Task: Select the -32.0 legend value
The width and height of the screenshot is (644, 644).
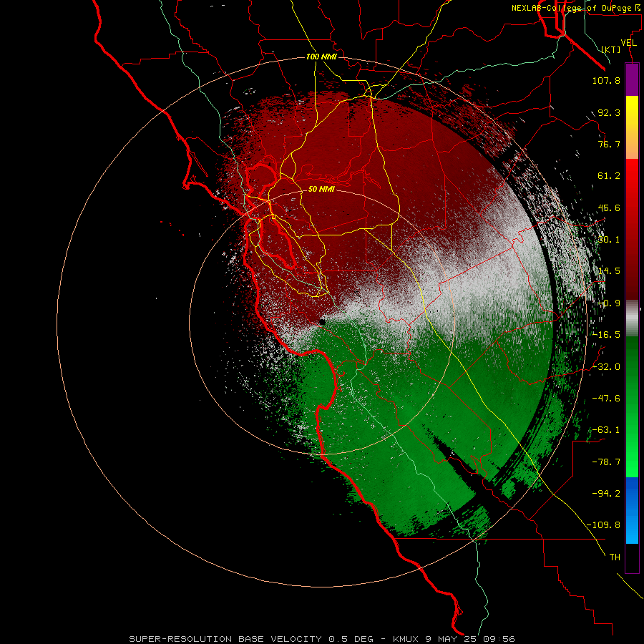Action: point(606,367)
